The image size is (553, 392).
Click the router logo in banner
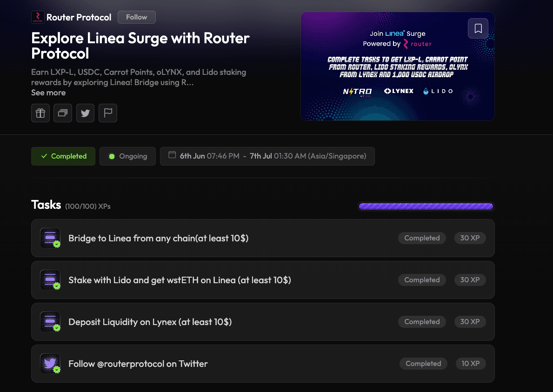point(418,44)
